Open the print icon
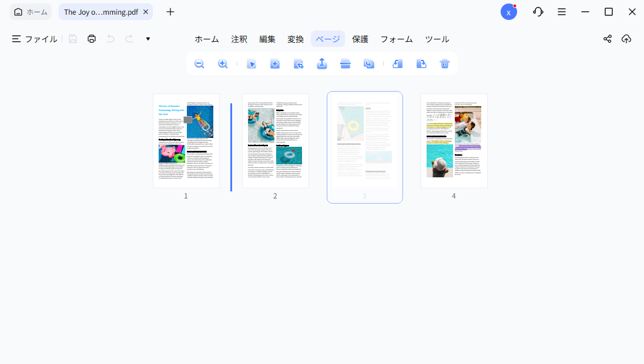Screen dimensions: 644x364 point(92,39)
